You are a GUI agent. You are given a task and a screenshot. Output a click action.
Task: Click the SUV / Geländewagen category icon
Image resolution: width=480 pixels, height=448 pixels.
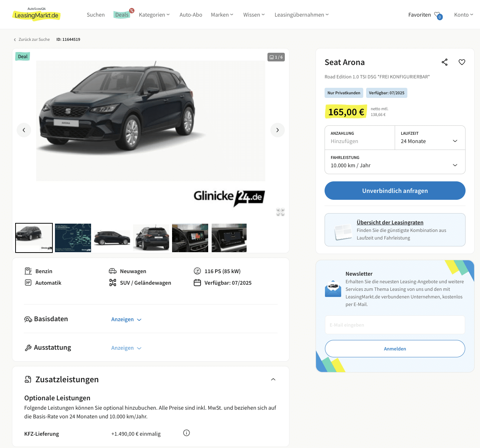[113, 283]
